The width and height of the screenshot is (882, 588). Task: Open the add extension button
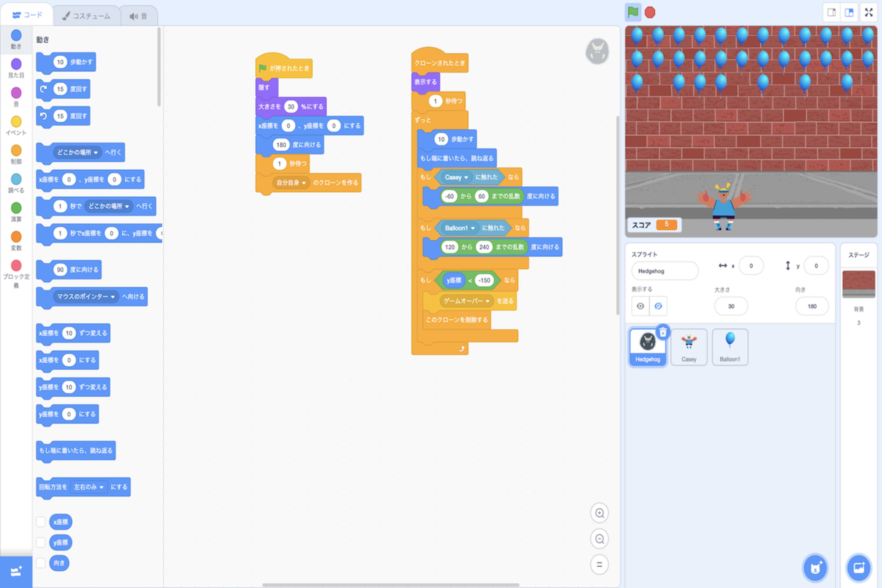coord(16,571)
